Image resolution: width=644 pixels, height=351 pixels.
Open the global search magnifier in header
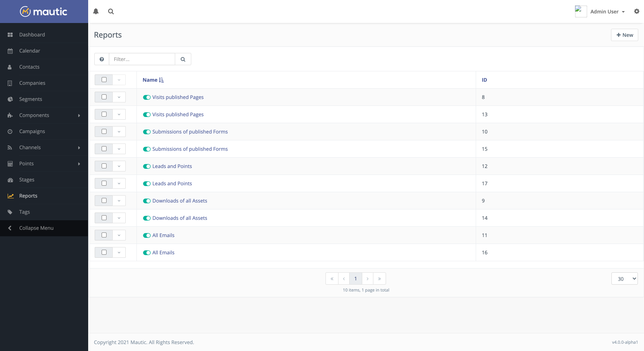tap(111, 12)
